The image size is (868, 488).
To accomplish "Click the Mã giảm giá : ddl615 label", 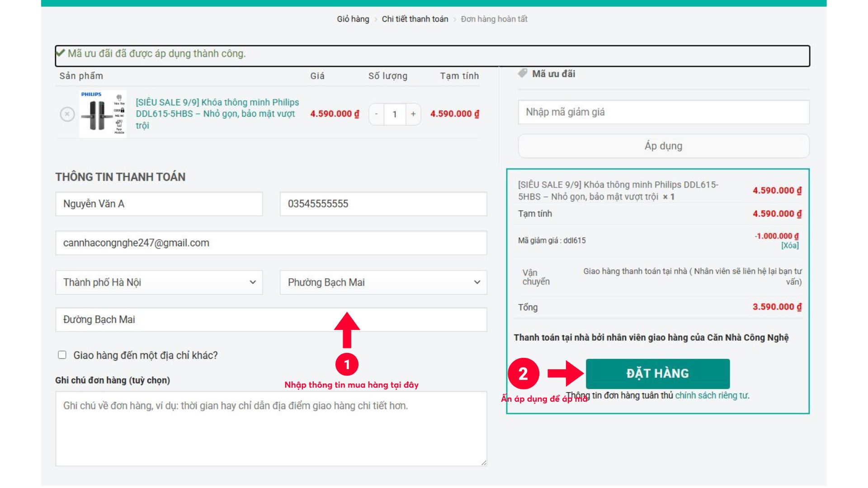I will [x=552, y=240].
